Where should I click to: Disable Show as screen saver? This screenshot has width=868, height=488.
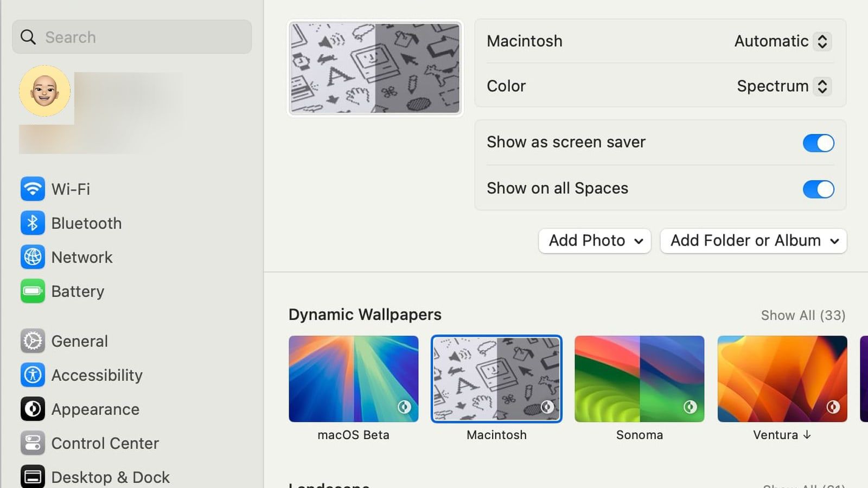[x=818, y=143]
